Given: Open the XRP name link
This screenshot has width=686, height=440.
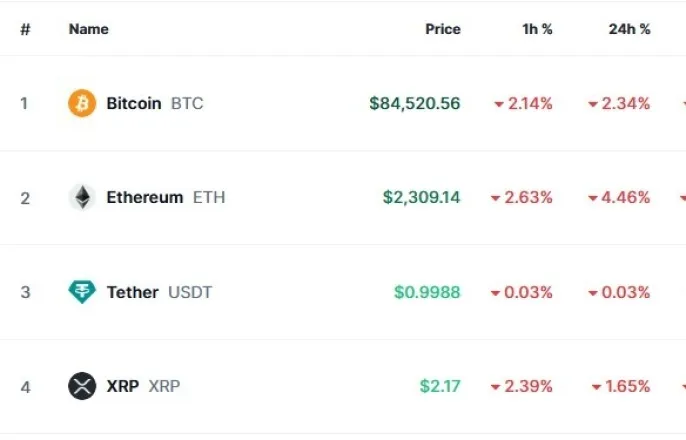Looking at the screenshot, I should pos(122,386).
